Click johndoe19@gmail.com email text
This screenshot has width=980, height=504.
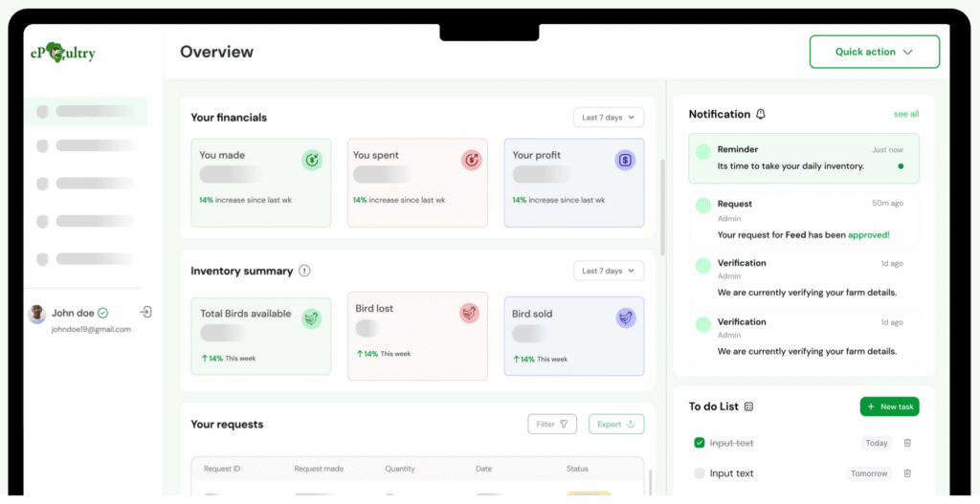[x=91, y=329]
